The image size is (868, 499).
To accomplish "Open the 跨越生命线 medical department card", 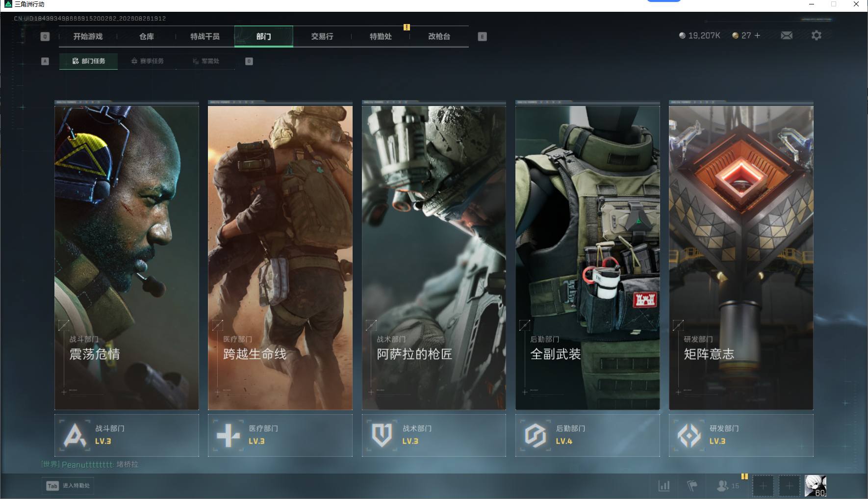I will tap(280, 258).
